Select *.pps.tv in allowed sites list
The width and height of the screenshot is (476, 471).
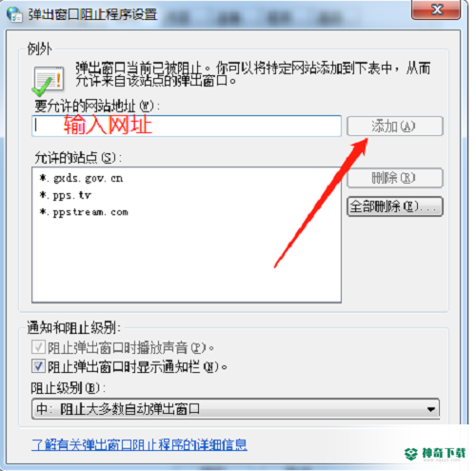pos(66,195)
